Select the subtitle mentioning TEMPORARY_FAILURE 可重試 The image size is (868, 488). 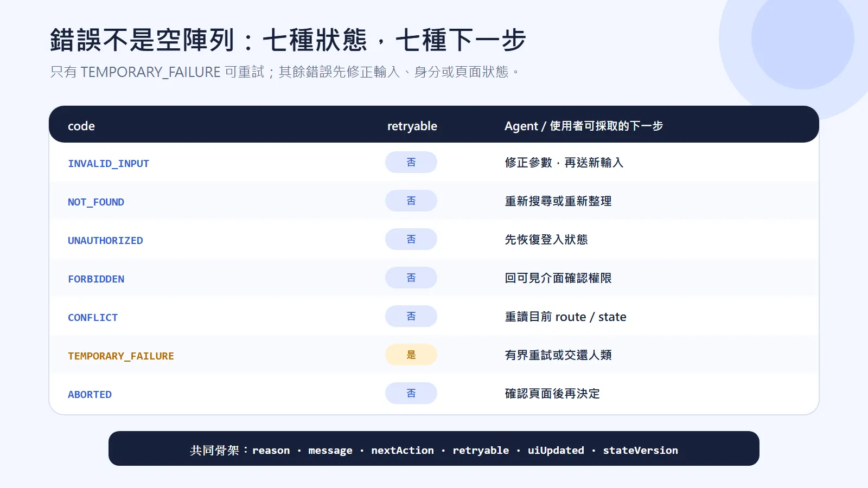pos(285,72)
